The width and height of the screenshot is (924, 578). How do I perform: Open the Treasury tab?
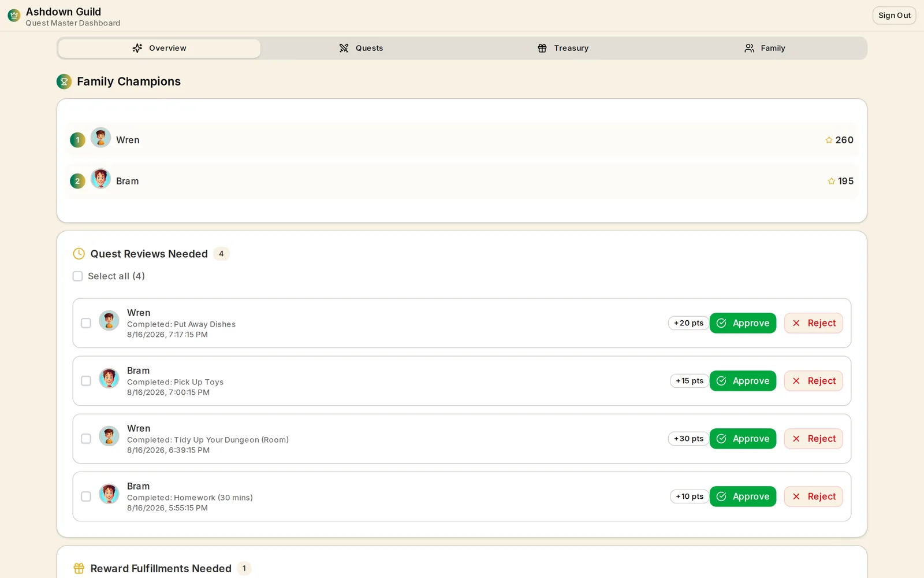click(563, 48)
